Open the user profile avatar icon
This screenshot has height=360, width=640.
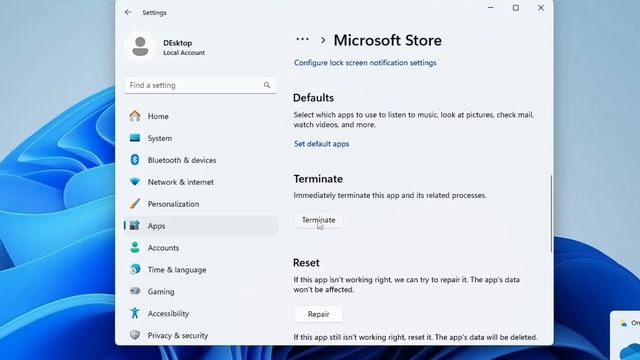(x=140, y=47)
